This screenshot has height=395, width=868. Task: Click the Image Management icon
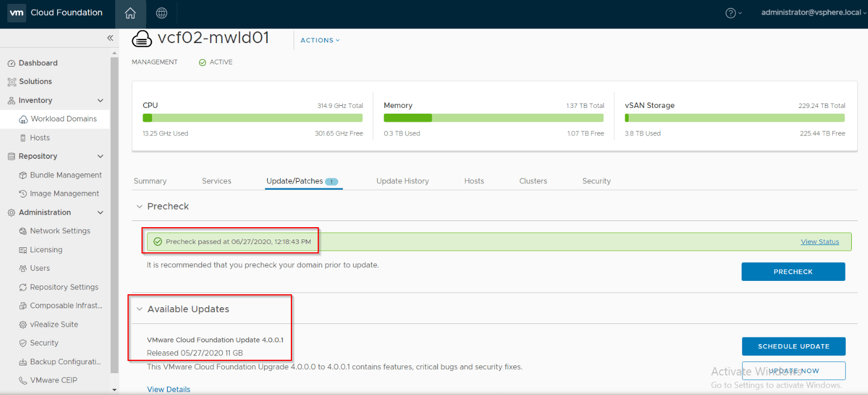click(x=23, y=194)
